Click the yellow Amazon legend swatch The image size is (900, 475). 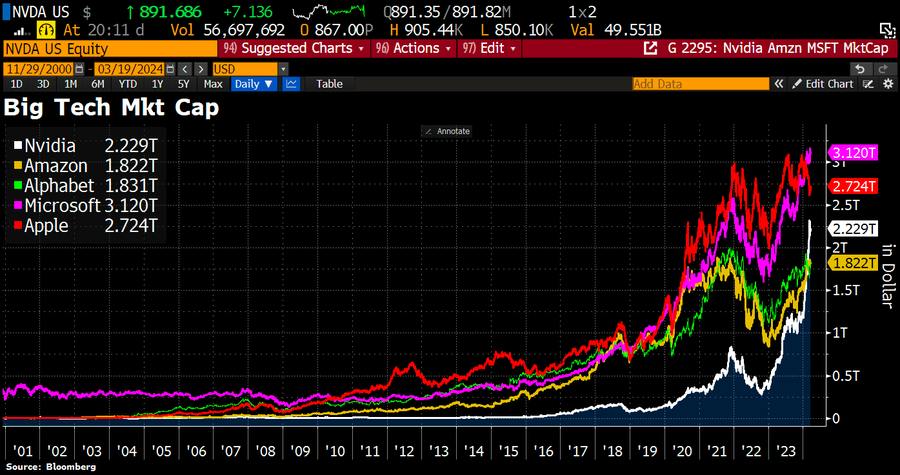tap(16, 166)
